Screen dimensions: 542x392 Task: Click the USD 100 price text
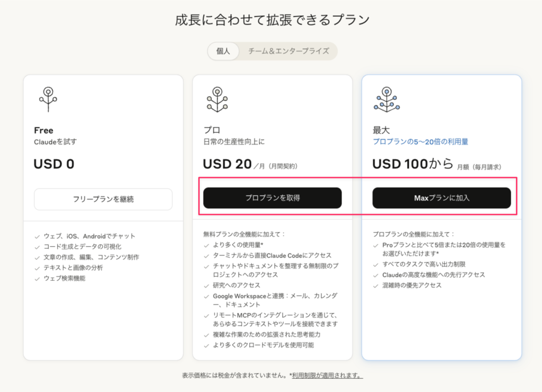400,163
